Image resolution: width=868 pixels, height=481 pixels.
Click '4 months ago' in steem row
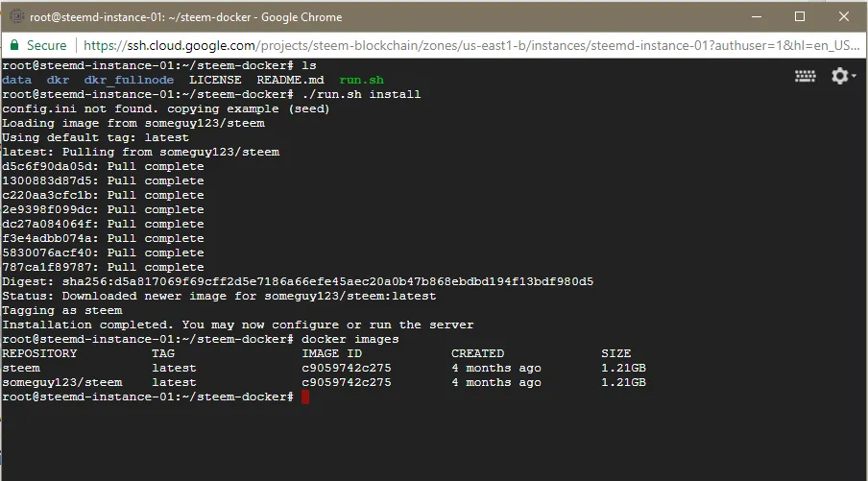(496, 368)
